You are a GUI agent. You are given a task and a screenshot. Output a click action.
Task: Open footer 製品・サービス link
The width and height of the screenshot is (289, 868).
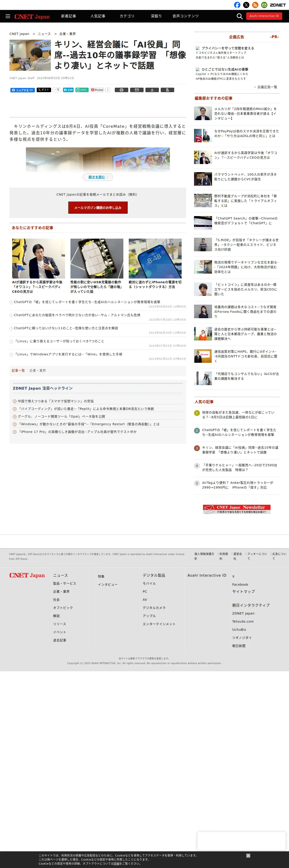click(x=65, y=583)
